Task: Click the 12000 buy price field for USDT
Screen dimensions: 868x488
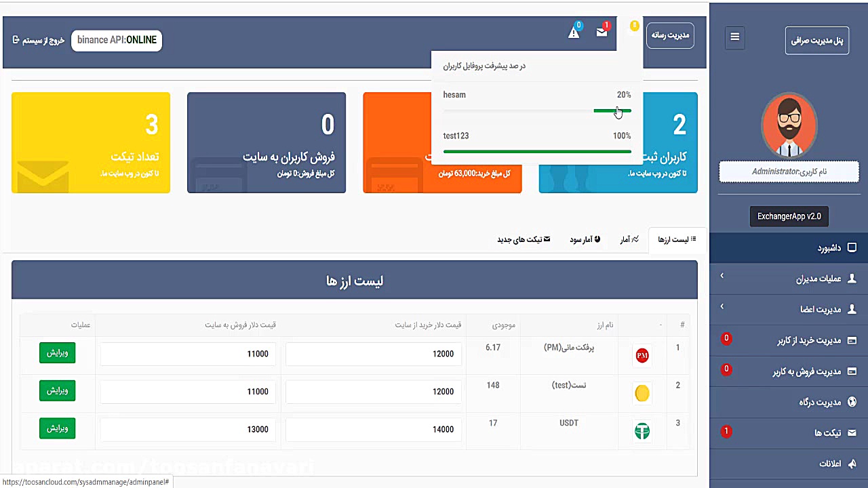Action: pyautogui.click(x=373, y=429)
